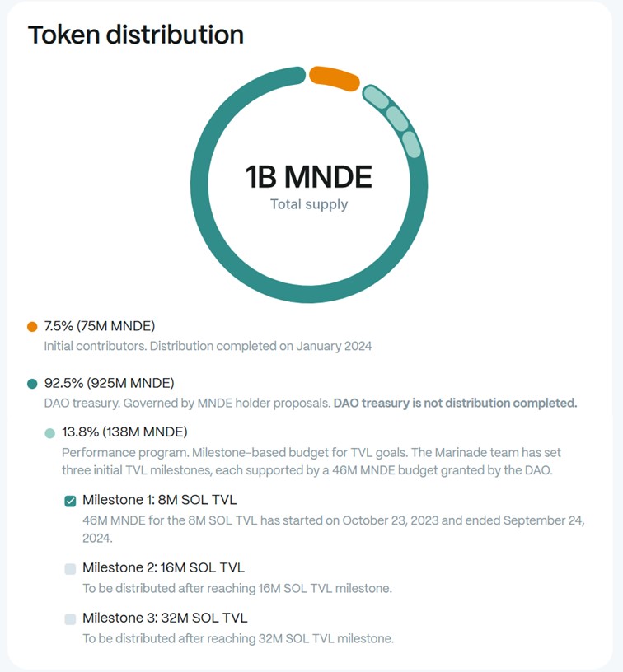Click the "Token distribution" heading

[136, 35]
